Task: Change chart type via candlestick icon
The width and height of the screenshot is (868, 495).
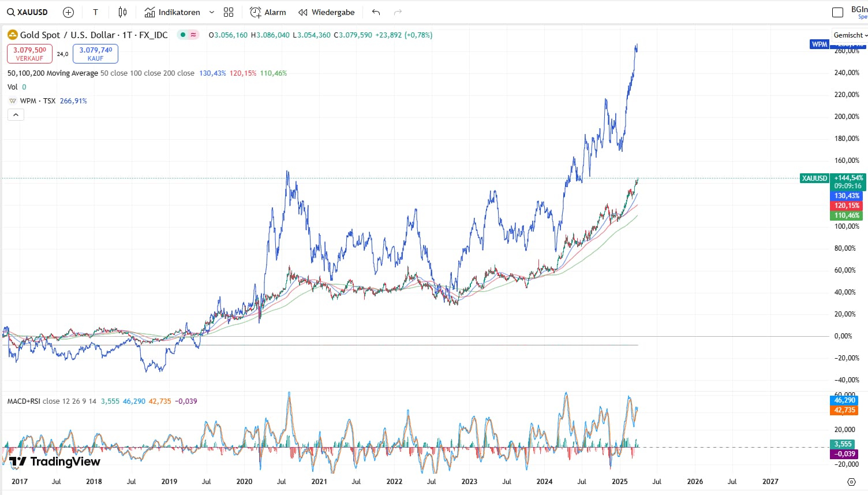Action: [x=122, y=12]
